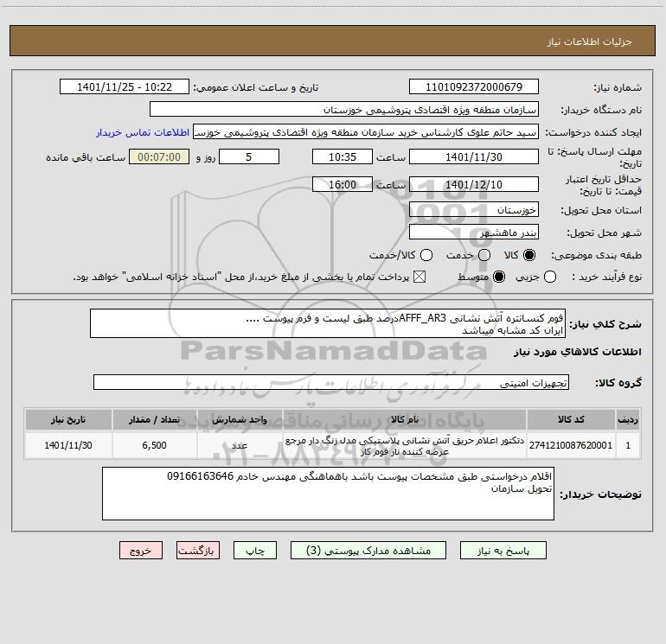Click the request creator field سید حاتم علوی
This screenshot has height=644, width=666.
366,132
